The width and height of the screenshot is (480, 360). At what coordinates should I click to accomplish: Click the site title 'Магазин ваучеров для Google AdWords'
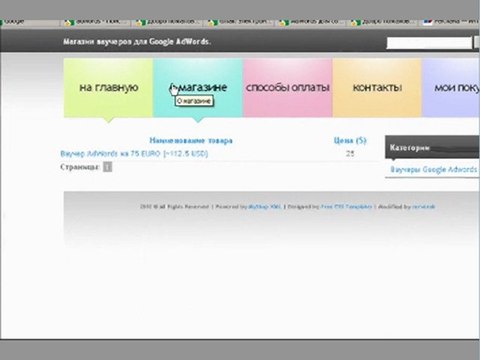pyautogui.click(x=137, y=42)
